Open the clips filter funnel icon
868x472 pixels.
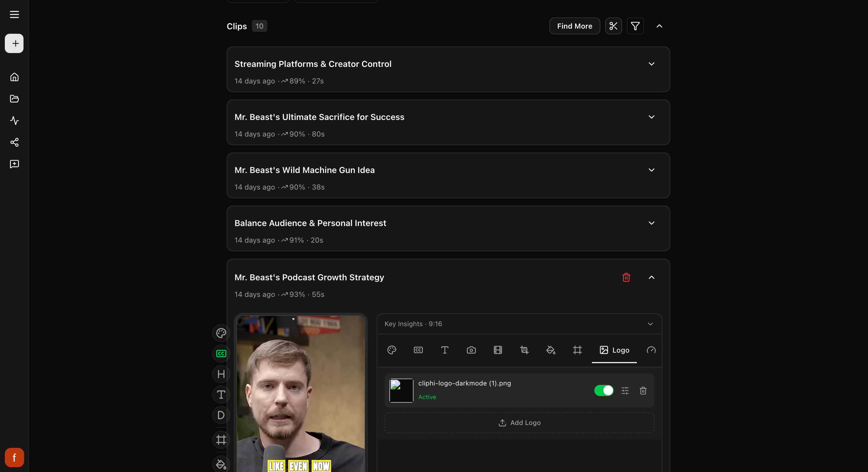point(635,26)
